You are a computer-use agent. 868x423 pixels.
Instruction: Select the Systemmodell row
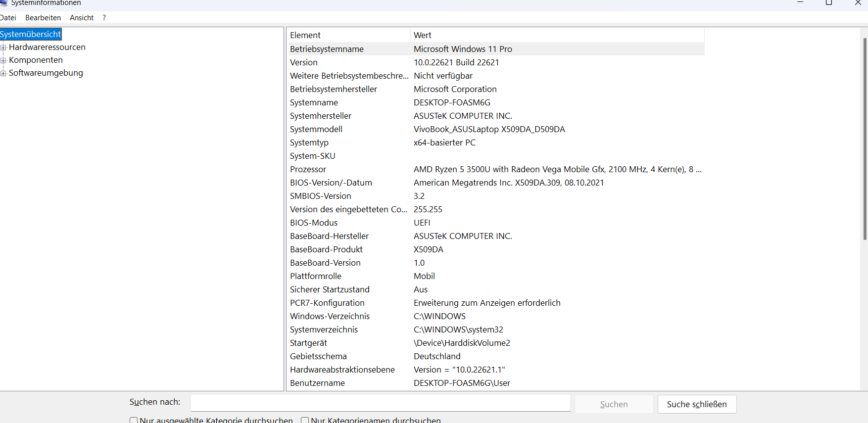tap(496, 129)
